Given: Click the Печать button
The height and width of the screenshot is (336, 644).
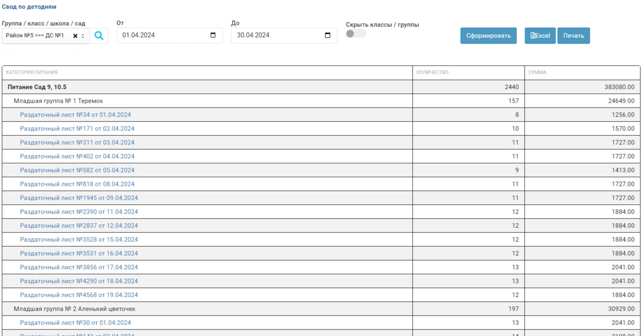Looking at the screenshot, I should [574, 35].
